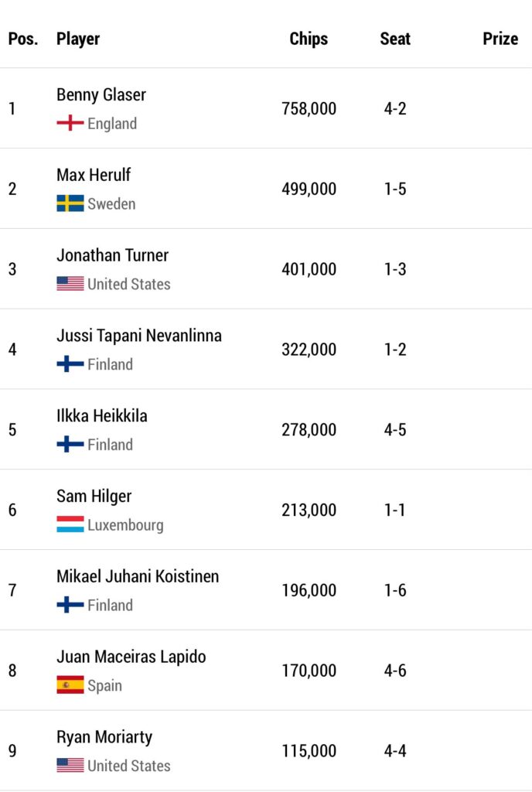Click the Player column header
Image resolution: width=532 pixels, height=792 pixels.
[x=78, y=39]
